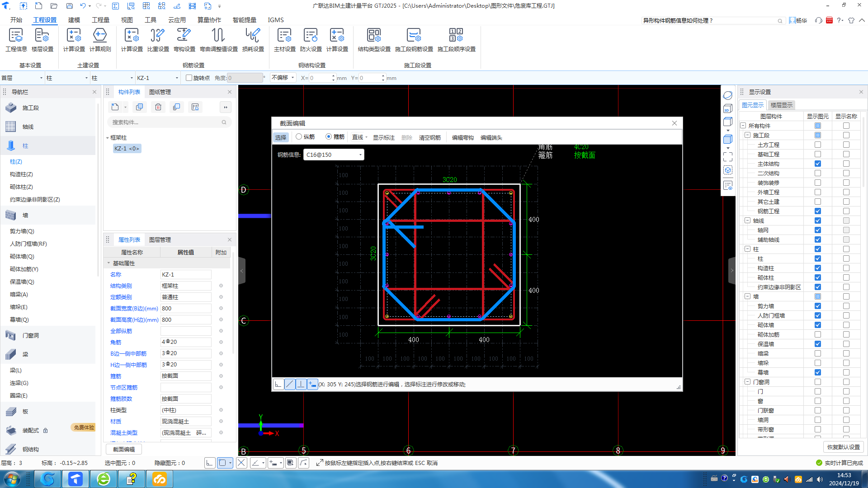868x488 pixels.
Task: Open 损耗设置 loss settings
Action: (253, 40)
